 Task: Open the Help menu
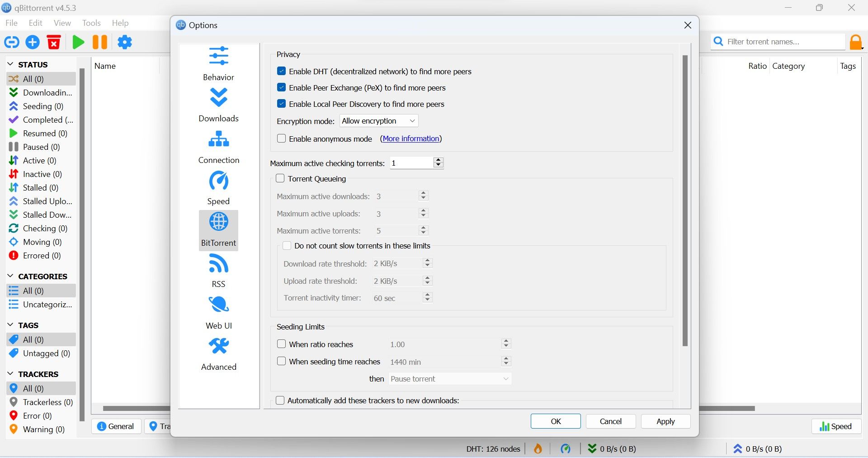[120, 23]
